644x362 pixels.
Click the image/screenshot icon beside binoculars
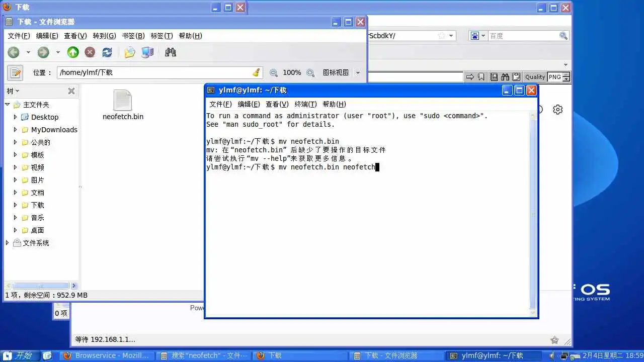click(494, 77)
